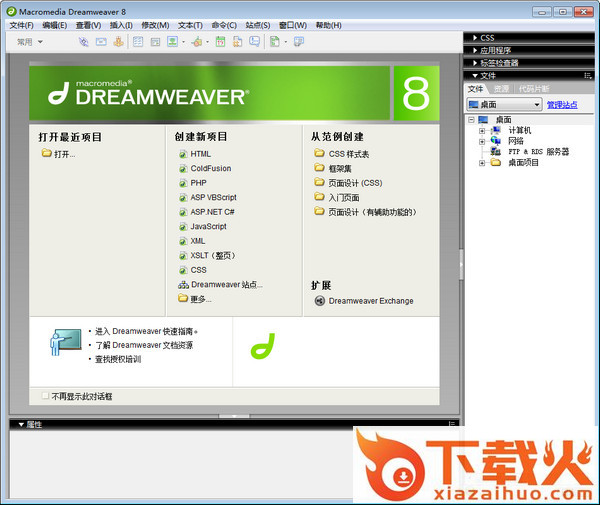The height and width of the screenshot is (505, 600).
Task: Click the Templates insert icon
Action: [x=275, y=42]
